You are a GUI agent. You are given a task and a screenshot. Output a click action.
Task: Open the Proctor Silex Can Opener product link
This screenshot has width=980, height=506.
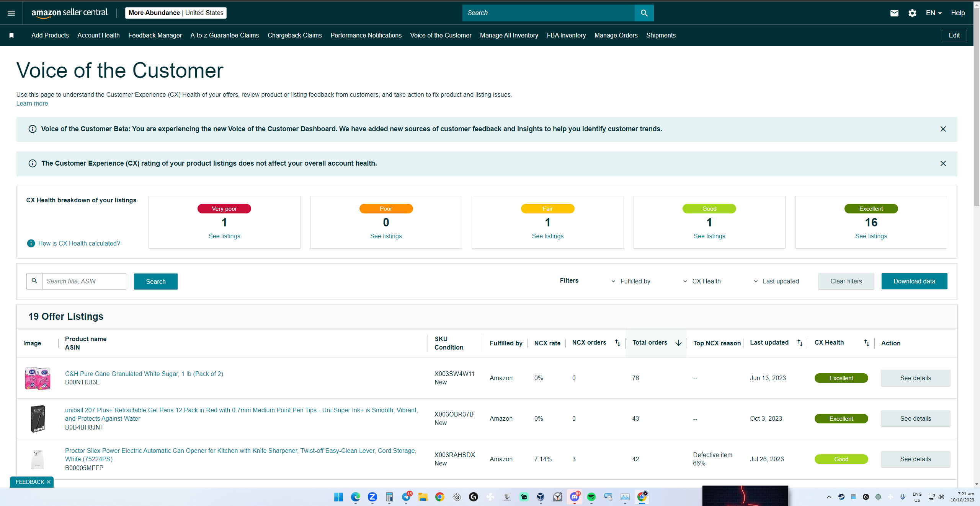coord(241,455)
